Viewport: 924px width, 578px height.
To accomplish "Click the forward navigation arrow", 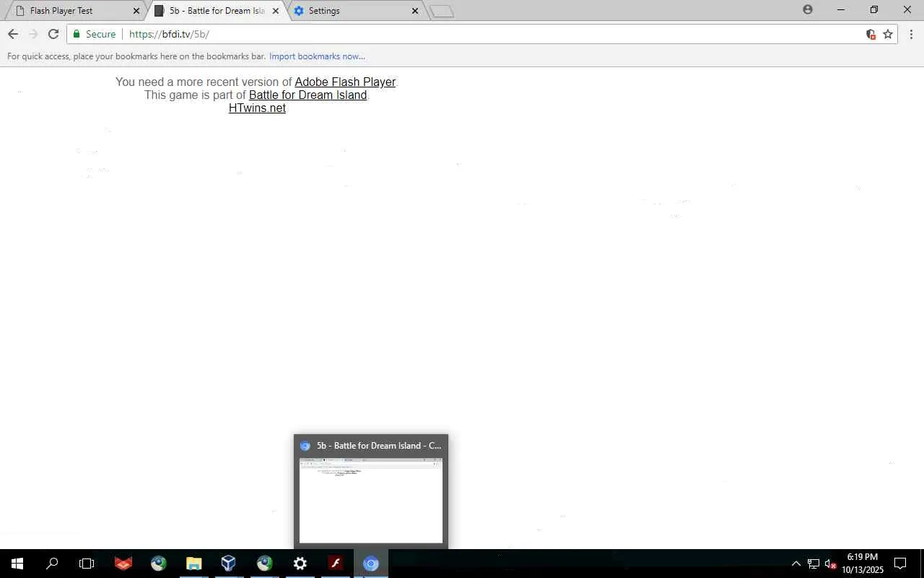I will point(33,34).
